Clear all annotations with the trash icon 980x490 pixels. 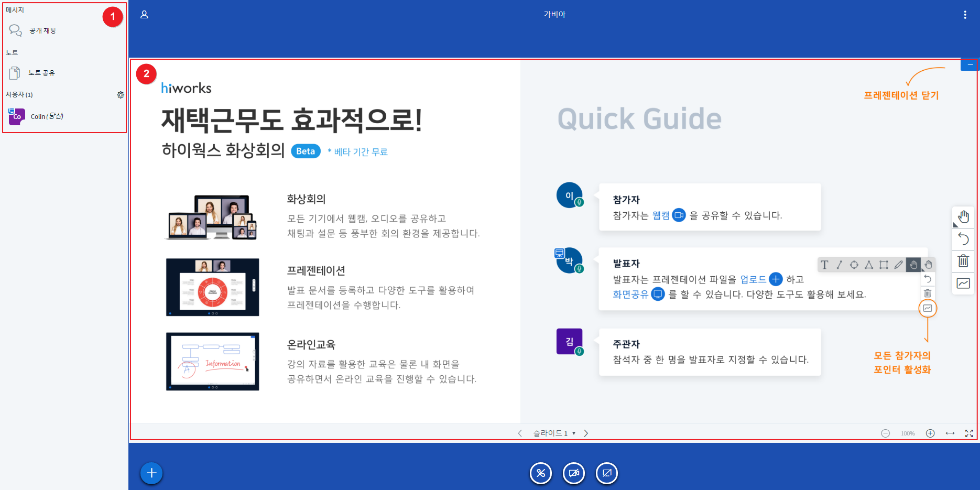963,261
